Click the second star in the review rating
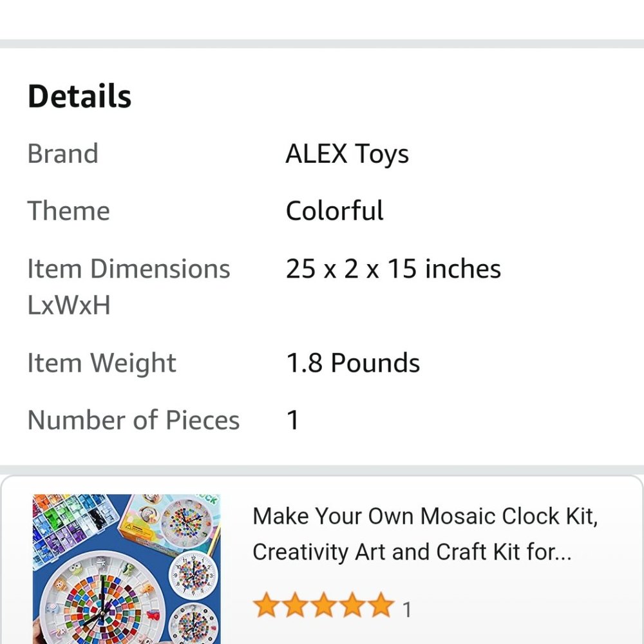The height and width of the screenshot is (644, 644). coord(296,605)
